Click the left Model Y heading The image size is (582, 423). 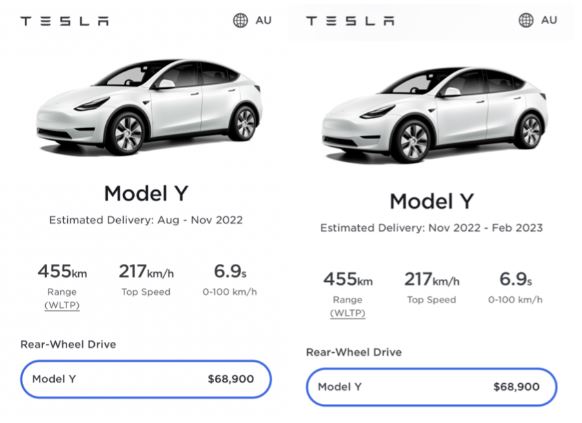pyautogui.click(x=146, y=194)
